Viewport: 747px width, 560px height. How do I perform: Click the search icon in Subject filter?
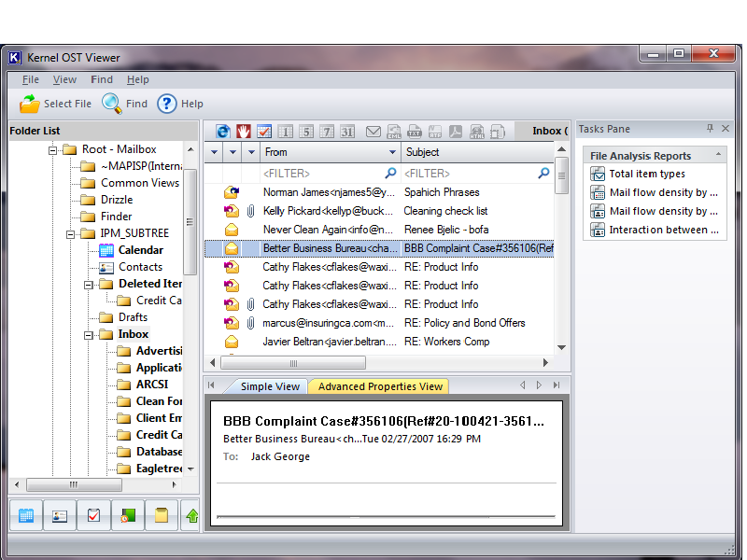(543, 173)
